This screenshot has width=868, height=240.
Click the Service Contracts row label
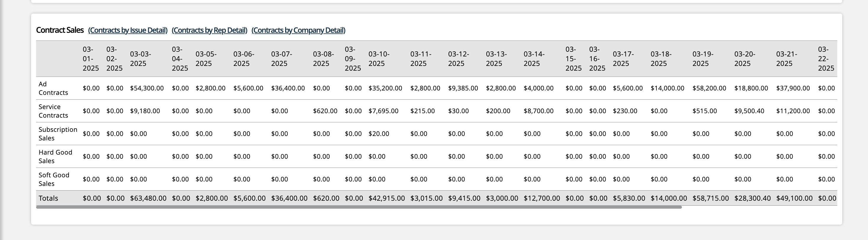point(53,111)
